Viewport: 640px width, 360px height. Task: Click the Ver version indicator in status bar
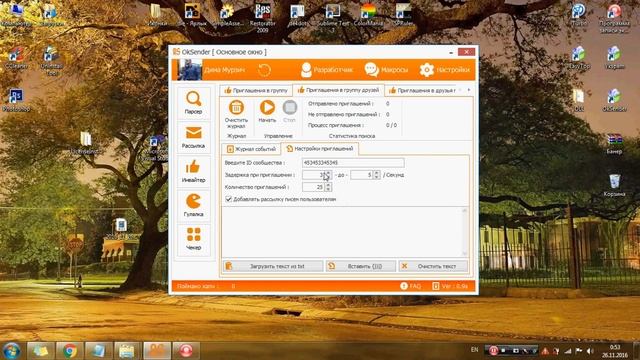click(x=450, y=286)
